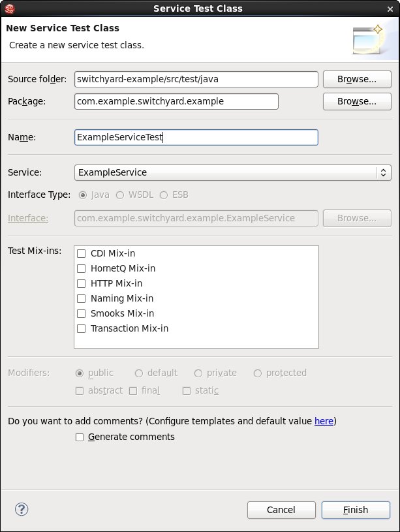
Task: Select the private modifier radio
Action: pyautogui.click(x=198, y=373)
